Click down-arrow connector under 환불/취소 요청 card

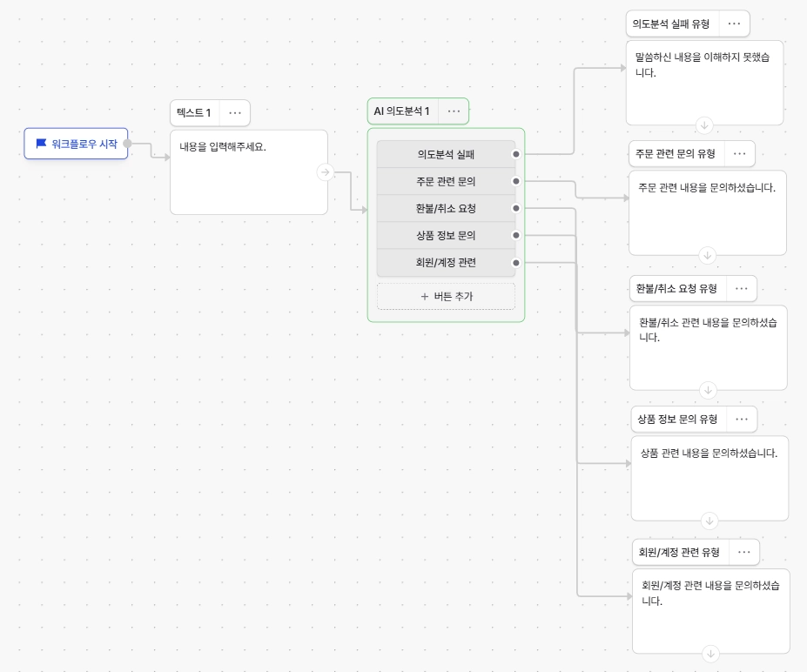click(x=708, y=390)
